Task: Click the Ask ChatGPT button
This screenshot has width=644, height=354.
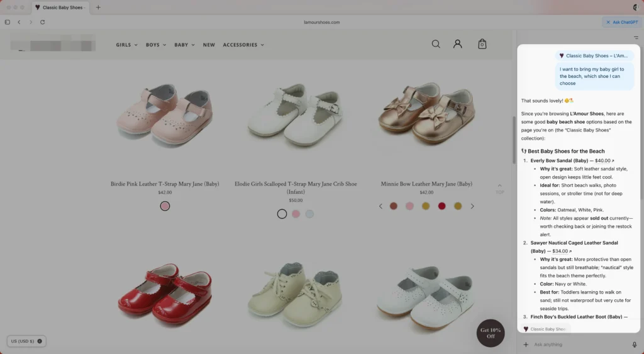Action: click(622, 22)
